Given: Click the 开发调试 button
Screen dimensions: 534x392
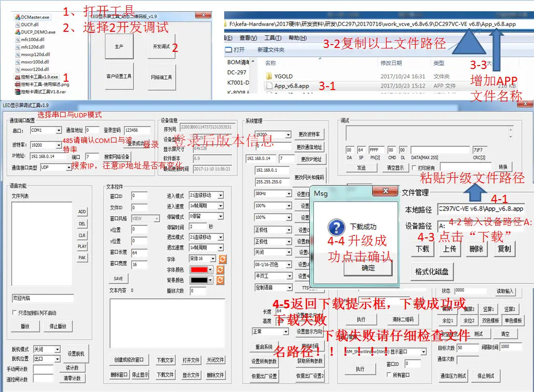Looking at the screenshot, I should click(x=161, y=46).
